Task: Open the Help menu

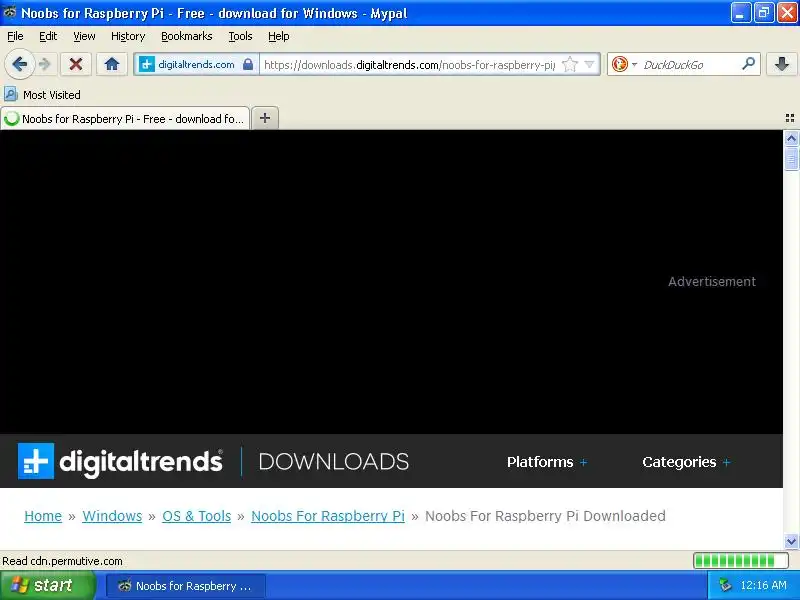Action: (279, 36)
